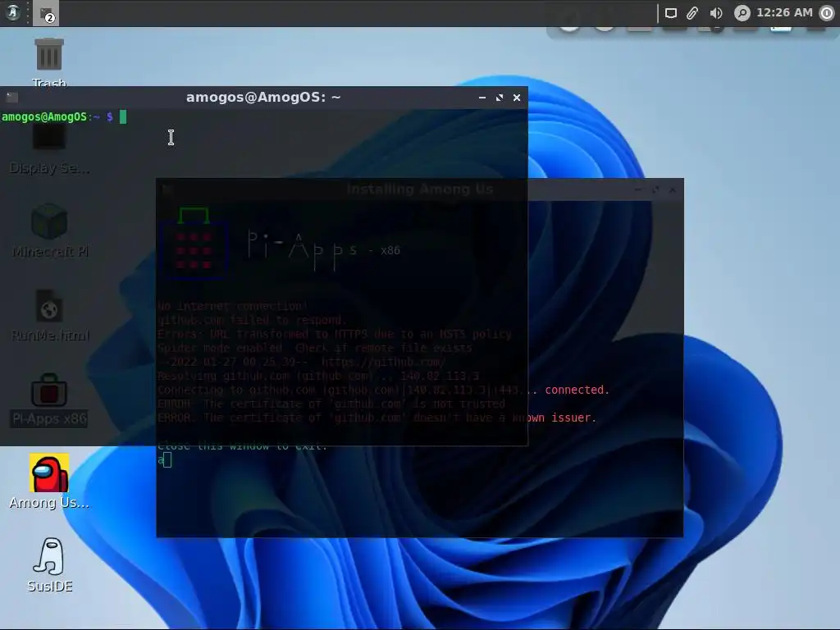Click the taskbar window group button
The height and width of the screenshot is (630, 840).
tap(46, 13)
